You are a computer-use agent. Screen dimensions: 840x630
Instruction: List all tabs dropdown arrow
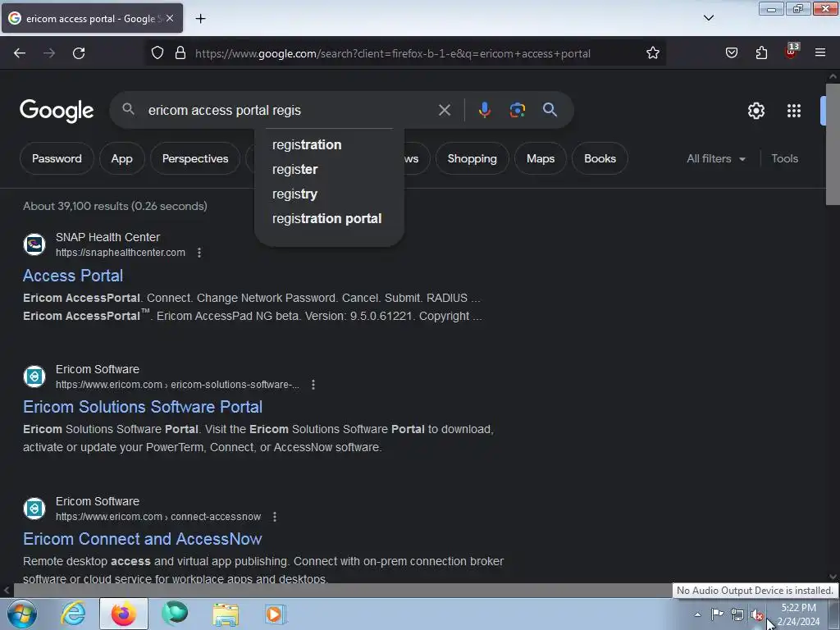(x=708, y=18)
